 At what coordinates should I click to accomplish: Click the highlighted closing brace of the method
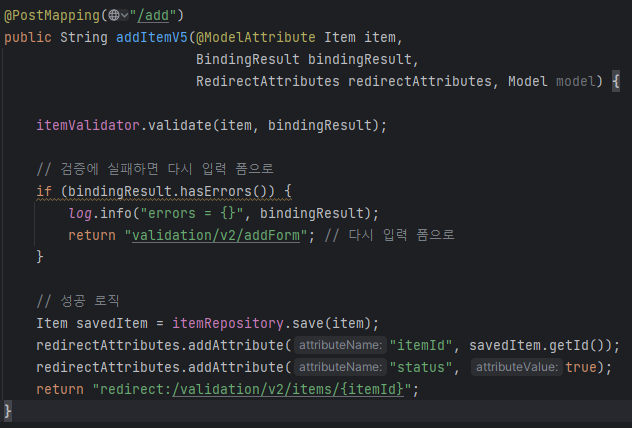pos(8,411)
